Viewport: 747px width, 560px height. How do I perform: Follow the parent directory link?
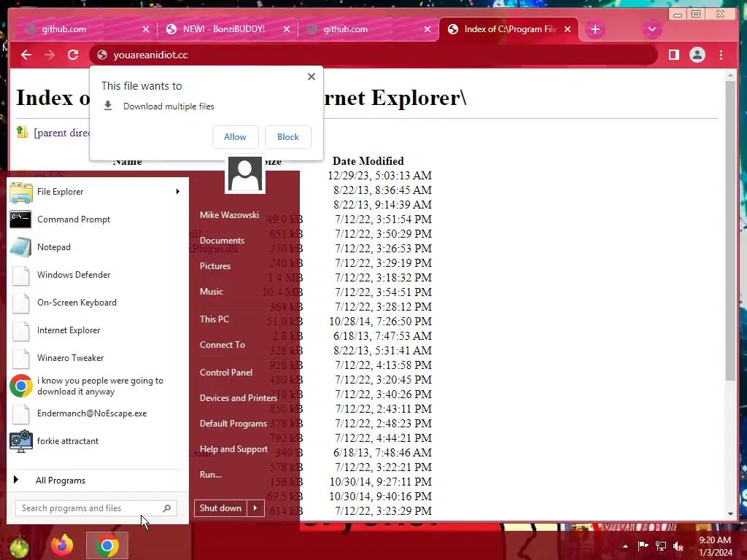pyautogui.click(x=62, y=133)
